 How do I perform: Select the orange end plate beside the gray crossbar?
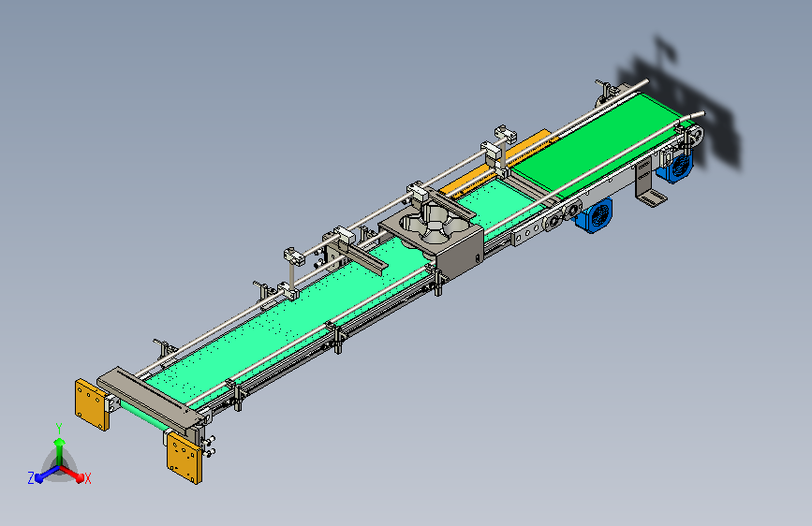coord(92,405)
